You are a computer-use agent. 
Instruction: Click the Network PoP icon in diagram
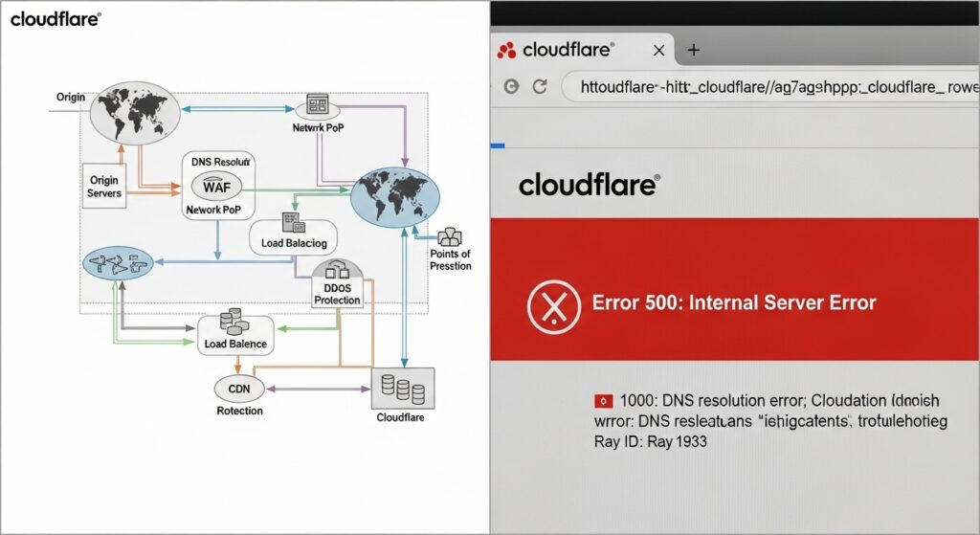tap(318, 106)
